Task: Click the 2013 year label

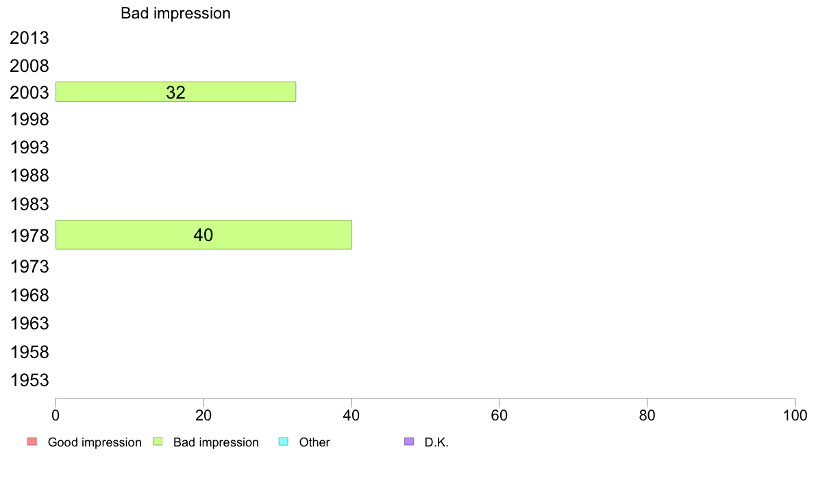Action: pyautogui.click(x=29, y=38)
